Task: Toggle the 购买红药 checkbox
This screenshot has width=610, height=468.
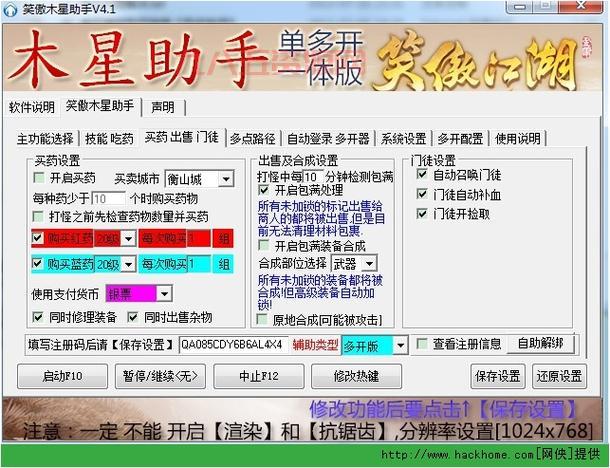Action: pyautogui.click(x=37, y=238)
